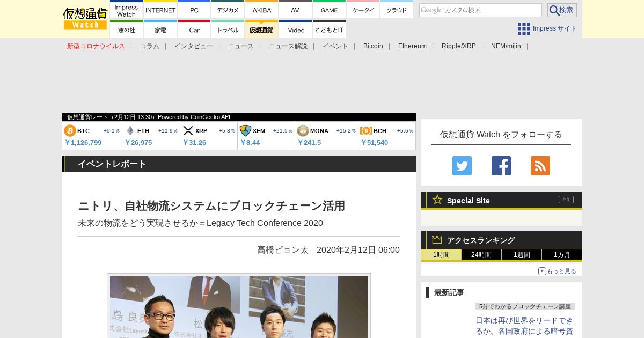The height and width of the screenshot is (338, 644).
Task: Open the 家電 nav tab
Action: tap(160, 30)
